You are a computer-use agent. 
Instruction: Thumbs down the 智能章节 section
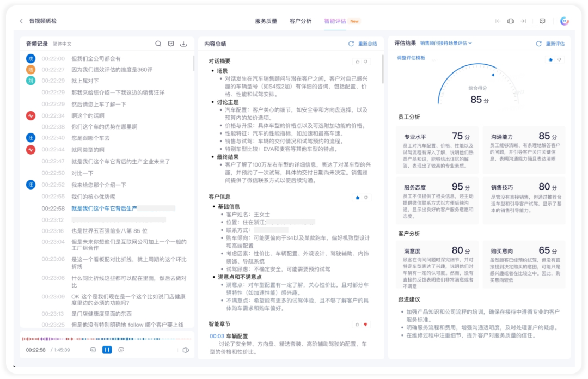pos(366,324)
